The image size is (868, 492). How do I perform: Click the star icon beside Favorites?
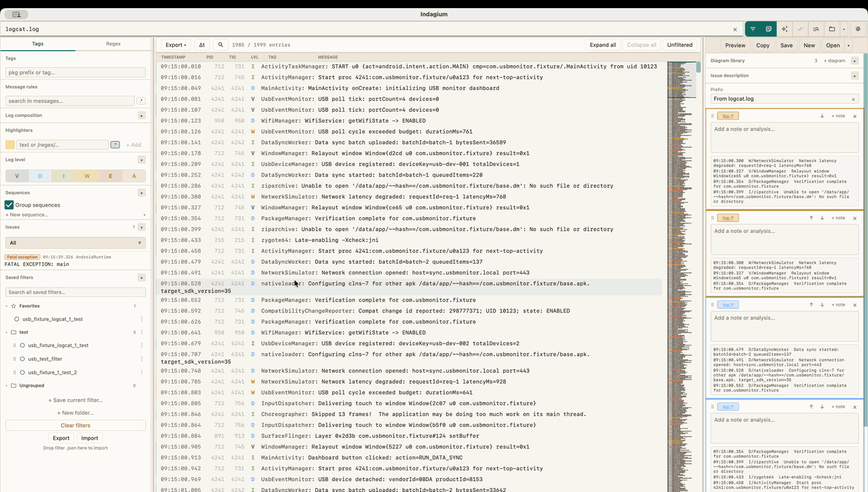(x=14, y=306)
